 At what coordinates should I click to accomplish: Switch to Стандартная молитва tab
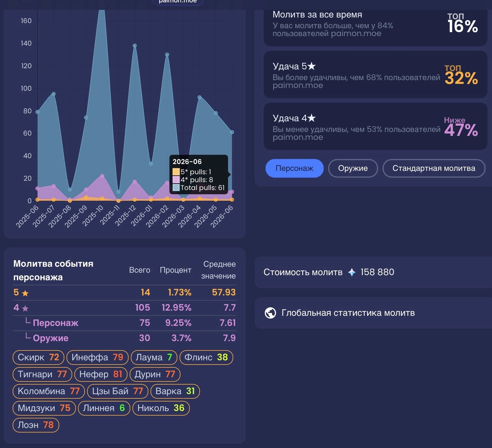tap(434, 168)
